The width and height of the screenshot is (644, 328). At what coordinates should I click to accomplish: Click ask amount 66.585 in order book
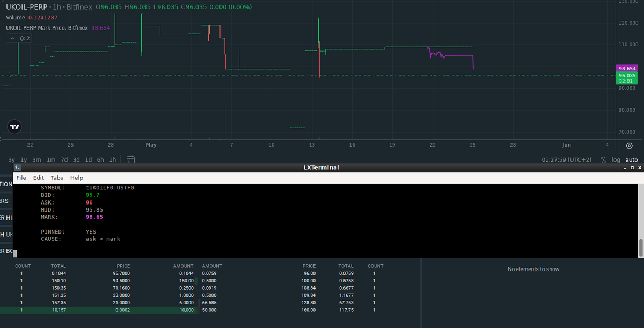point(210,303)
